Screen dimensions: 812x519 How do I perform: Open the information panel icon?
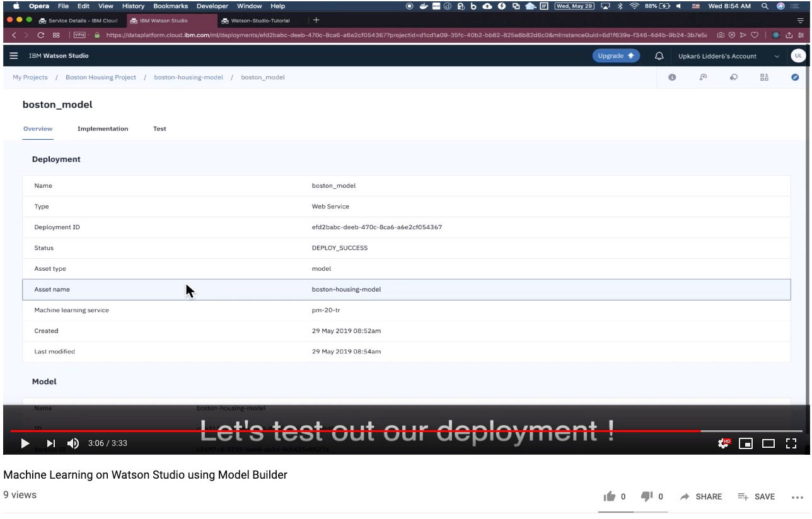click(672, 77)
